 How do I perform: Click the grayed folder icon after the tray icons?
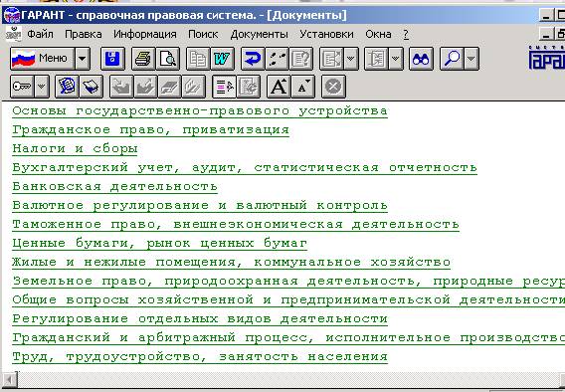coord(169,87)
